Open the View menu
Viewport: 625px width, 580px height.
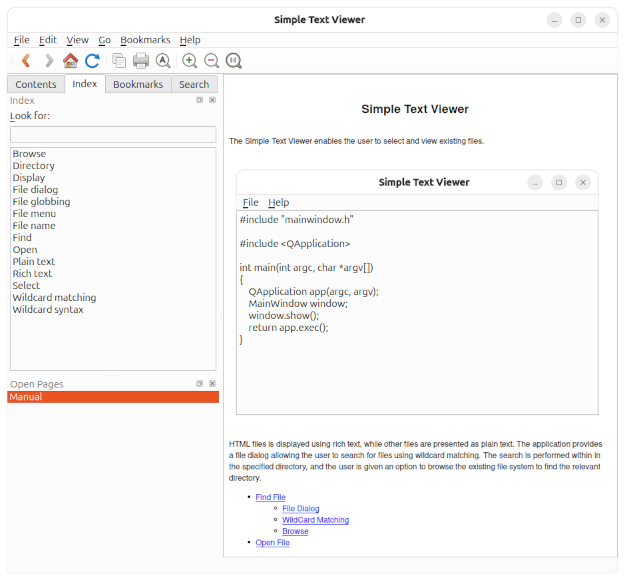[x=77, y=40]
